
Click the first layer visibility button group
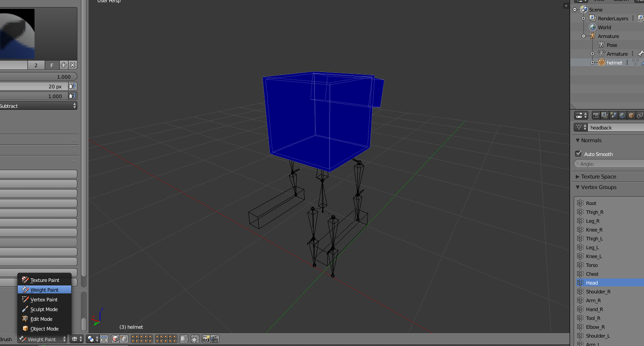(x=142, y=339)
